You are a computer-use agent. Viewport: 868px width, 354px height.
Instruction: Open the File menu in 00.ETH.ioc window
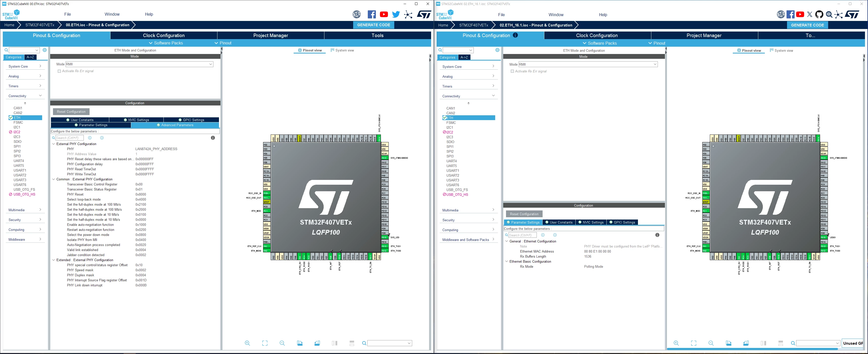coord(67,14)
